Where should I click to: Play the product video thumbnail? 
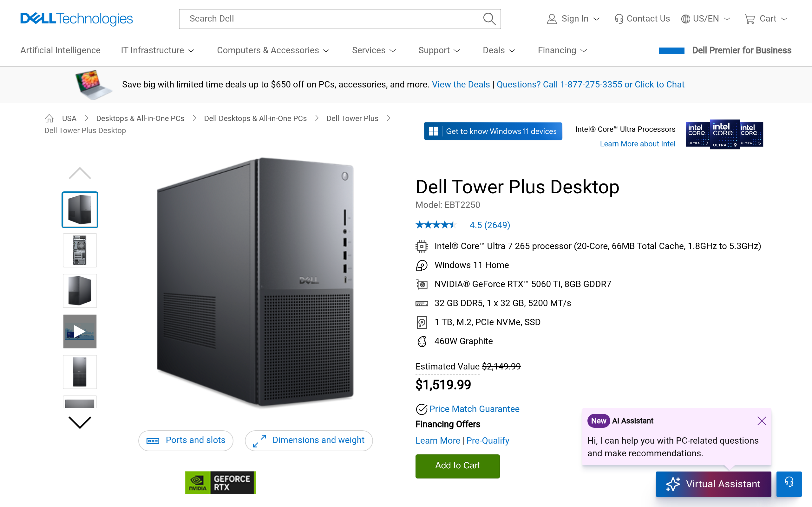point(80,331)
